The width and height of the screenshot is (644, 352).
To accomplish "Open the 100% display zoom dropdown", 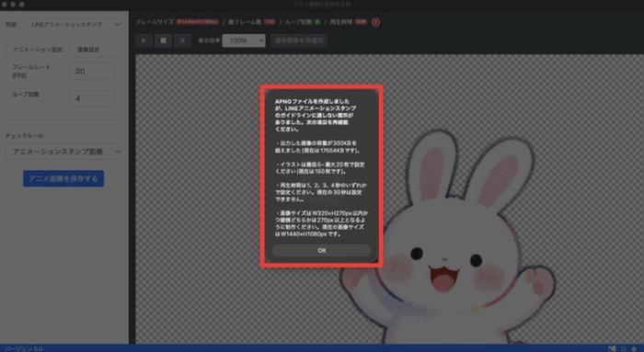I will pos(244,40).
